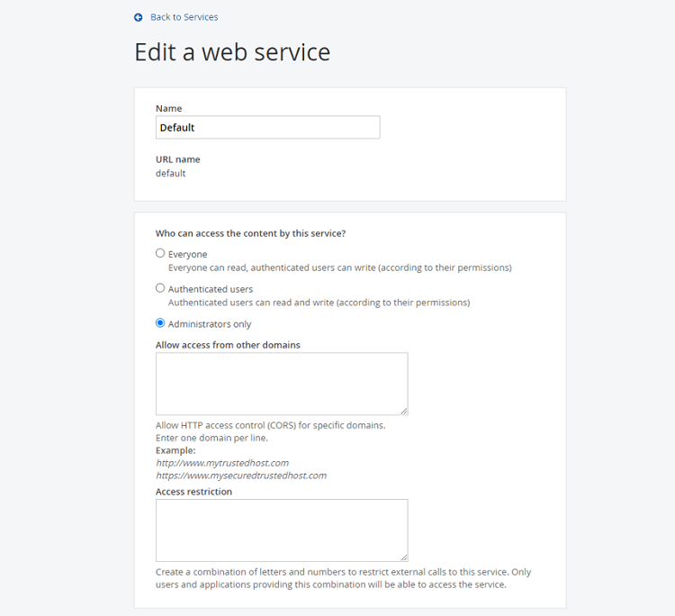Viewport: 675px width, 616px height.
Task: Click the resize handle of the domains textarea
Action: pyautogui.click(x=404, y=411)
